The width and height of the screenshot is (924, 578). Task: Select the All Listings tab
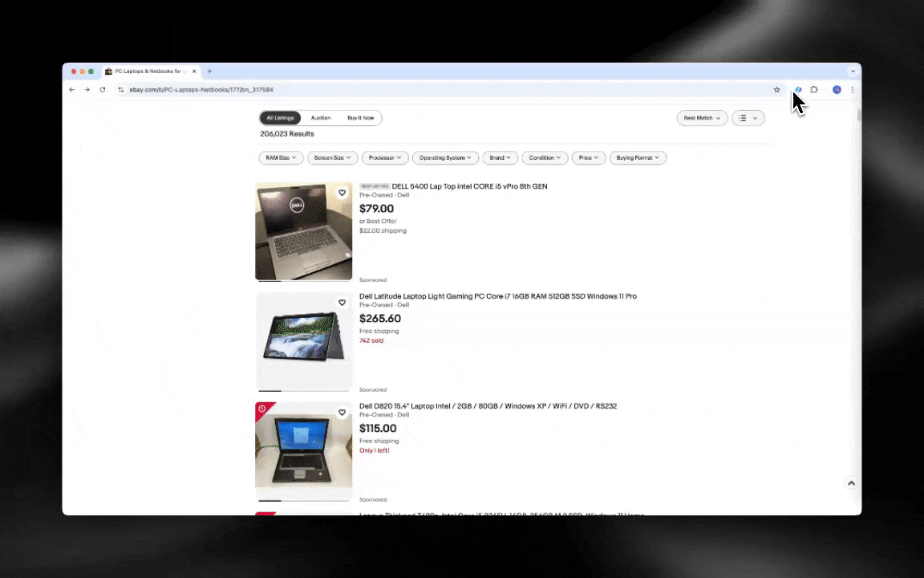tap(280, 118)
